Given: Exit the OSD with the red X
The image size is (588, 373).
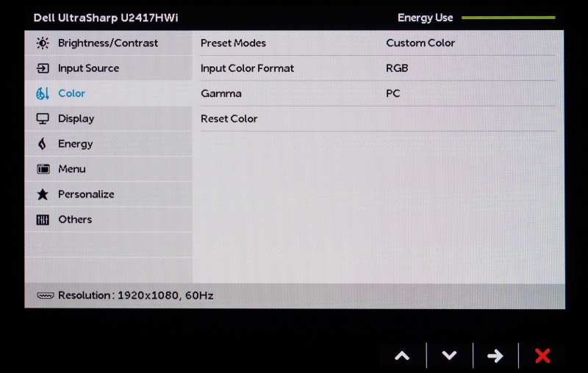Looking at the screenshot, I should [x=542, y=355].
